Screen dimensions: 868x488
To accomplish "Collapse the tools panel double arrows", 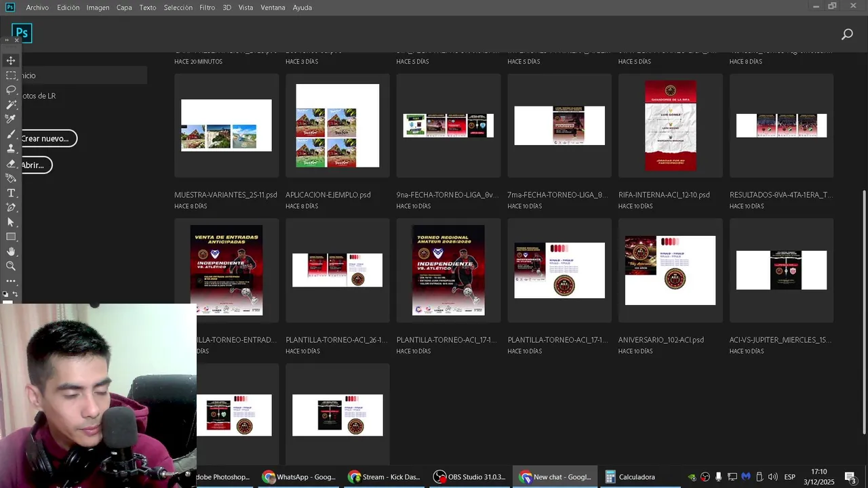I will click(7, 41).
